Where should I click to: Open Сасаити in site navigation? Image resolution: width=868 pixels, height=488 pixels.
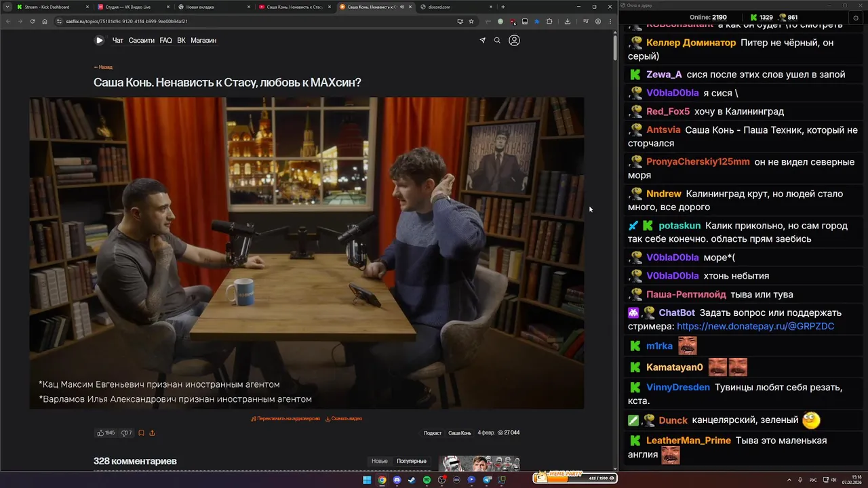click(142, 40)
